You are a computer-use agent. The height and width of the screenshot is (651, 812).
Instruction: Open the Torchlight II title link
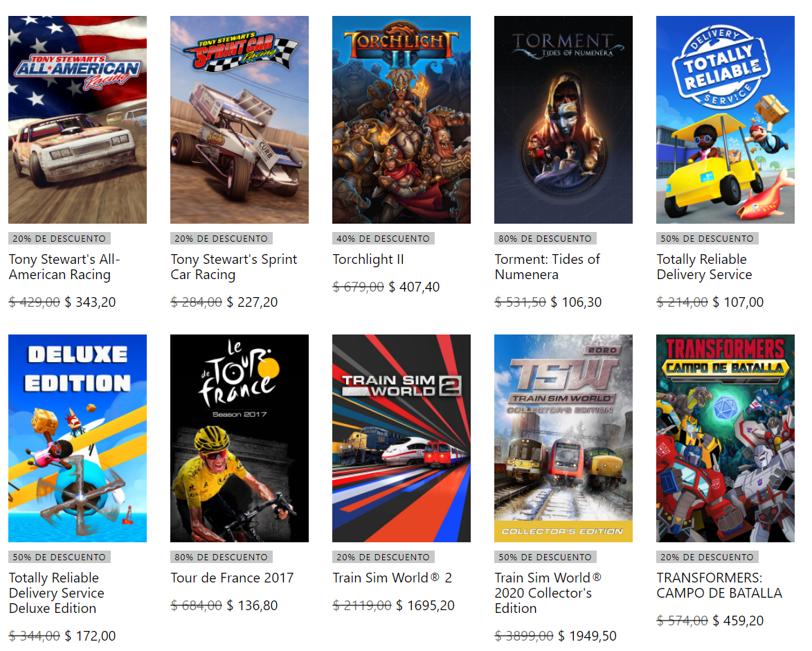click(368, 259)
